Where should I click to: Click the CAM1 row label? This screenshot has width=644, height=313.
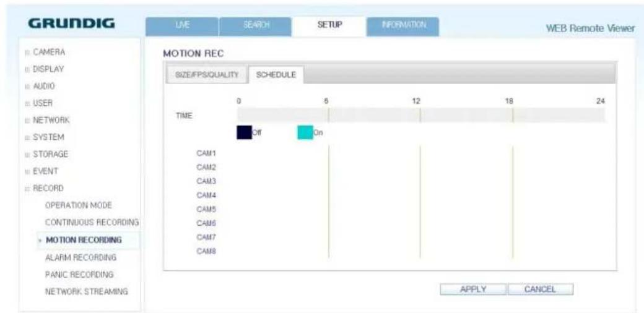(x=207, y=153)
